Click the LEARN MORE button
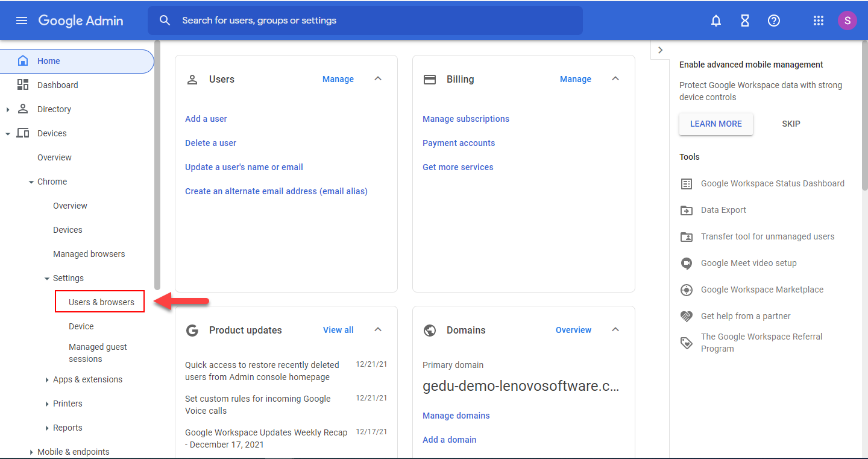868x459 pixels. 716,124
